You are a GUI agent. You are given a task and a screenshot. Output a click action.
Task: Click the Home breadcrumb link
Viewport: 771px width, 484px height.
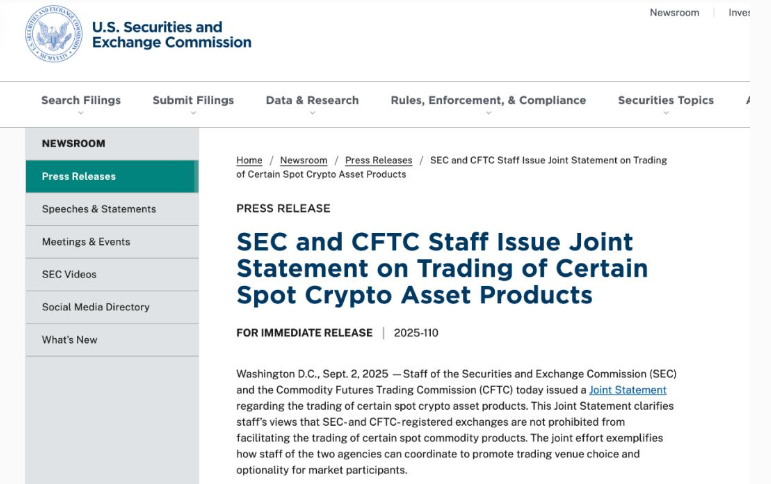(x=249, y=160)
